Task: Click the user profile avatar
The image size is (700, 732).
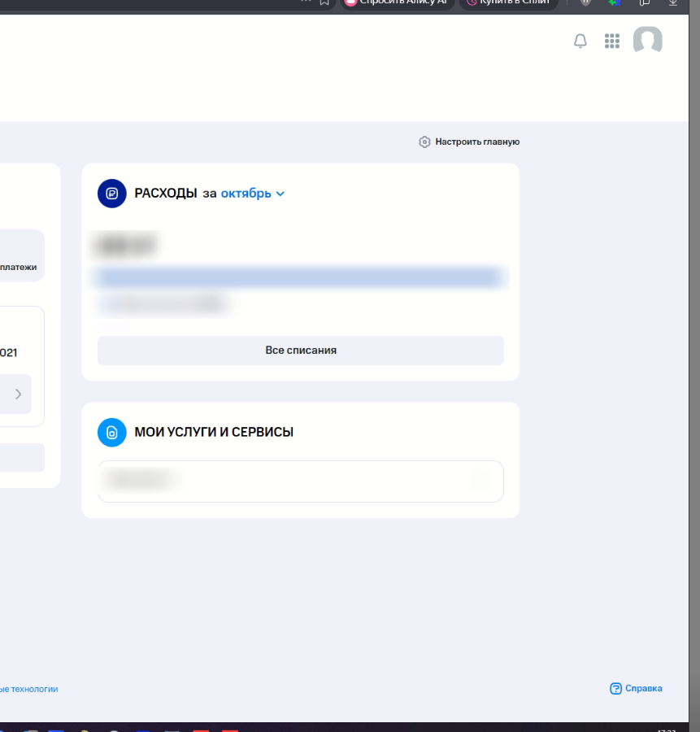Action: [x=648, y=41]
